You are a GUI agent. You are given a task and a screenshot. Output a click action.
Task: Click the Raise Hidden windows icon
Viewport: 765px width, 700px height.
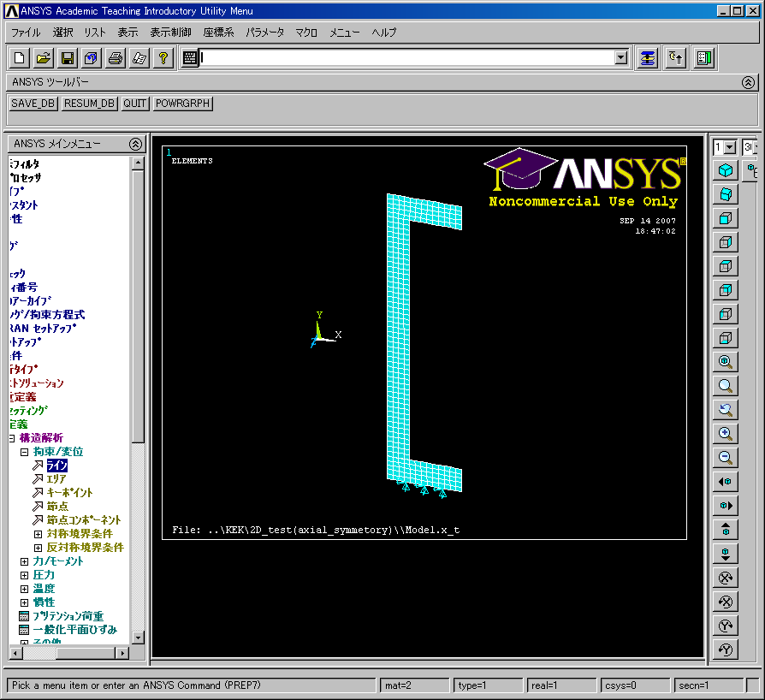648,58
